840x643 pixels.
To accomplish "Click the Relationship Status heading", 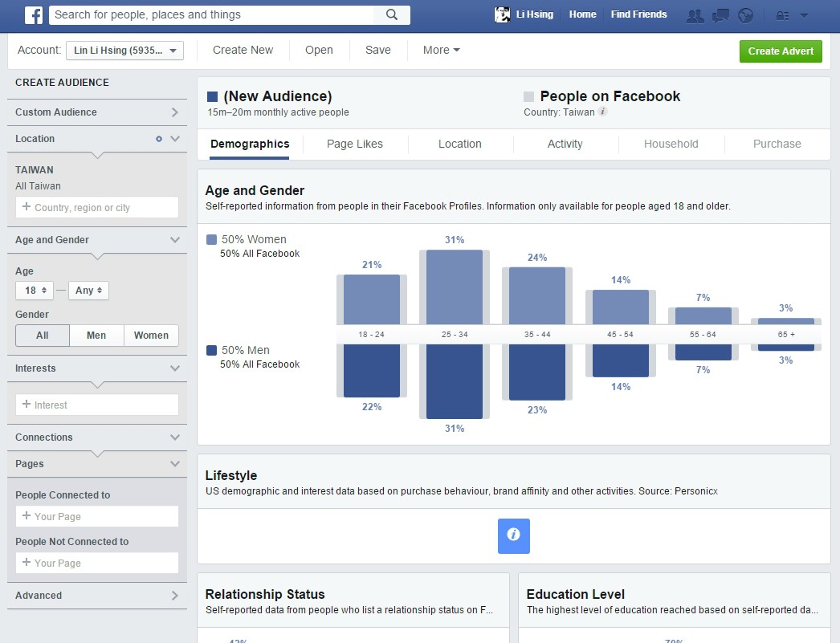I will coord(265,594).
